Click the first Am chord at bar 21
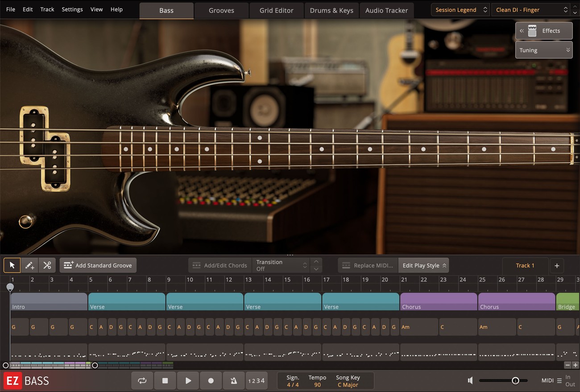Viewport: 580px width, 392px height. point(419,327)
